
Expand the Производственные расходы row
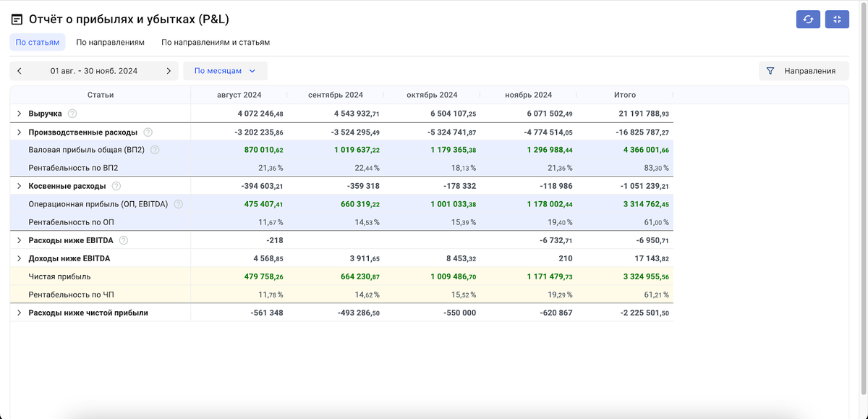[x=20, y=132]
